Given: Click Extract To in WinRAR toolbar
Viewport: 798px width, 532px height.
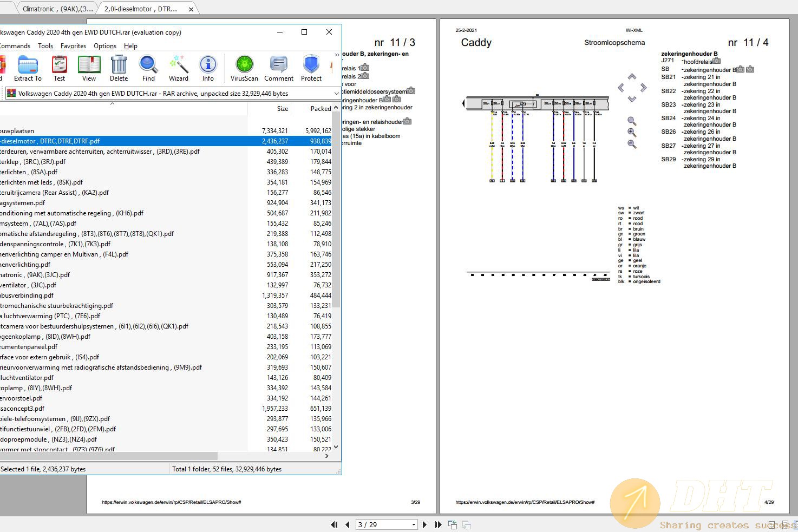Looking at the screenshot, I should 28,69.
